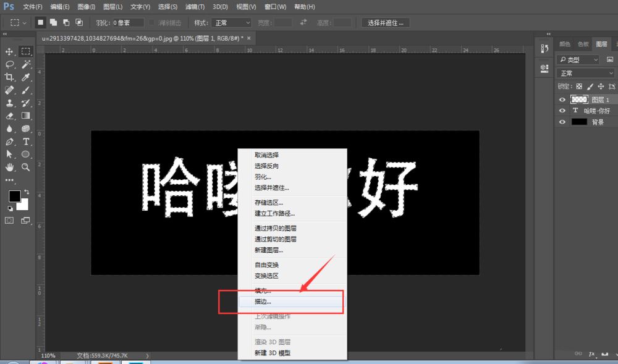Hide the 背景 layer
This screenshot has width=618, height=364.
pos(562,122)
